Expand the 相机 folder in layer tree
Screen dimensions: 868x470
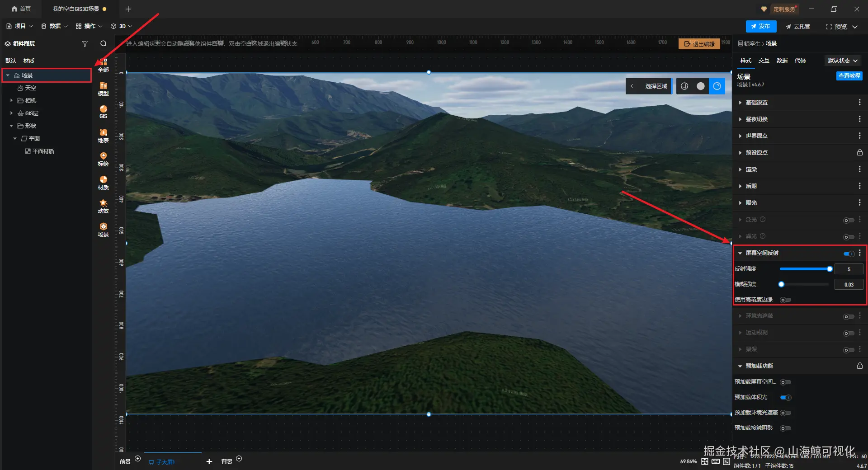[x=11, y=100]
